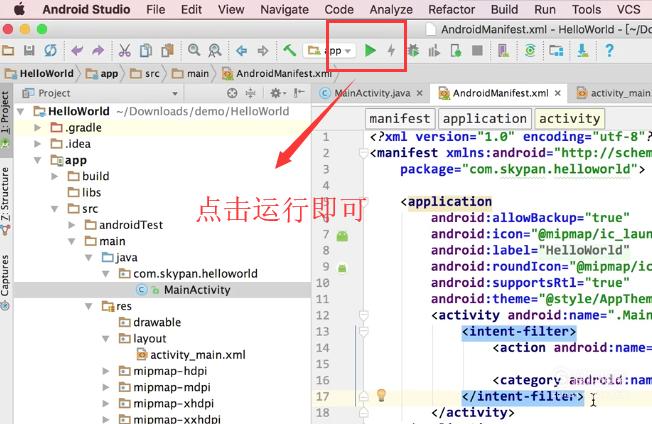Click src in navigation bar

(x=145, y=74)
